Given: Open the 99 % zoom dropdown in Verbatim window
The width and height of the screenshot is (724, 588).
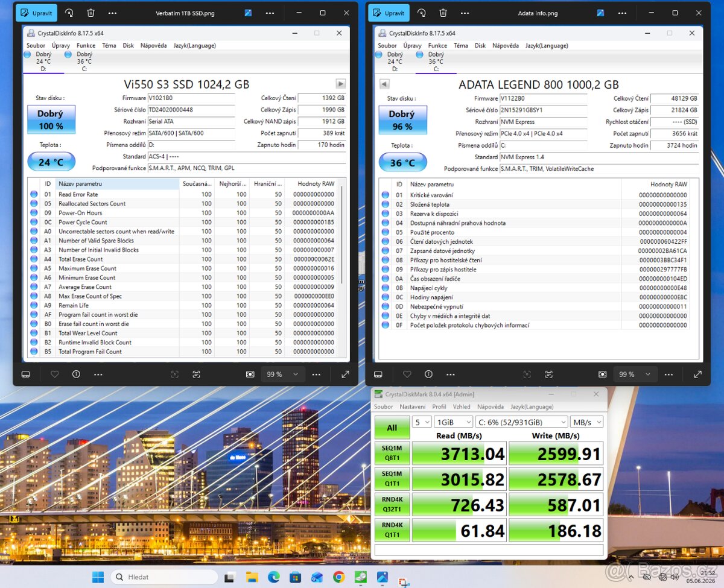Looking at the screenshot, I should click(283, 375).
